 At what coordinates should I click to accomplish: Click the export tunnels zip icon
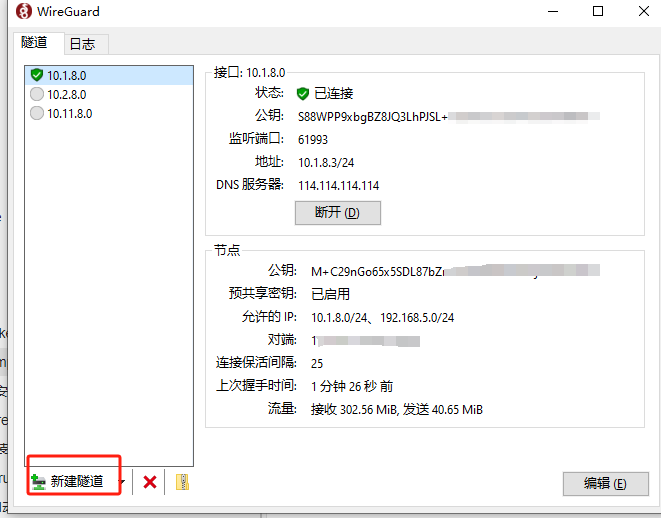tap(182, 482)
